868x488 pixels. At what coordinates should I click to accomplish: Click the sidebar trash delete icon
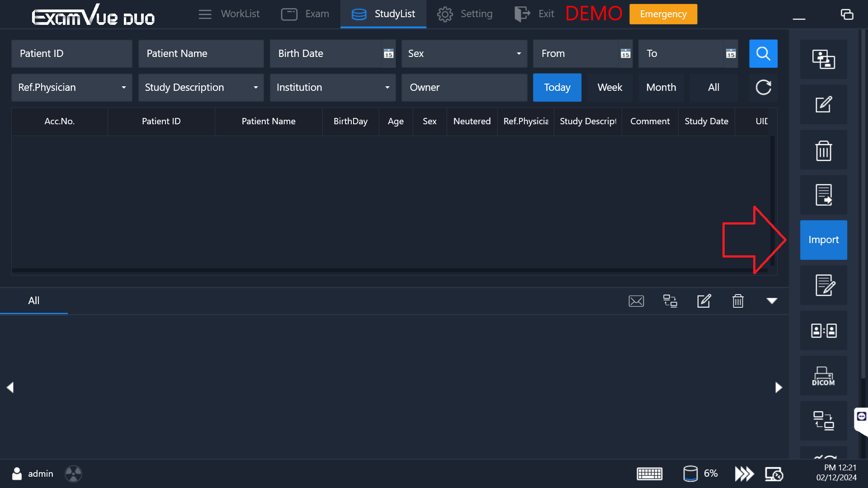coord(823,150)
